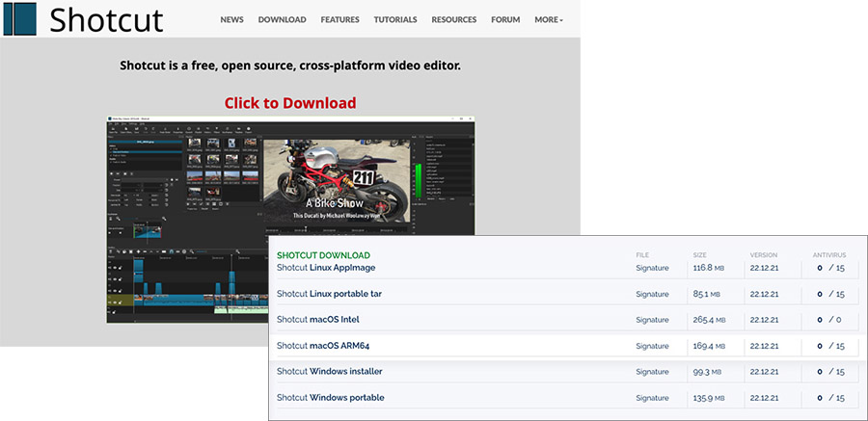This screenshot has height=421, width=868.
Task: Open Signature for Linux portable tar
Action: tap(652, 294)
